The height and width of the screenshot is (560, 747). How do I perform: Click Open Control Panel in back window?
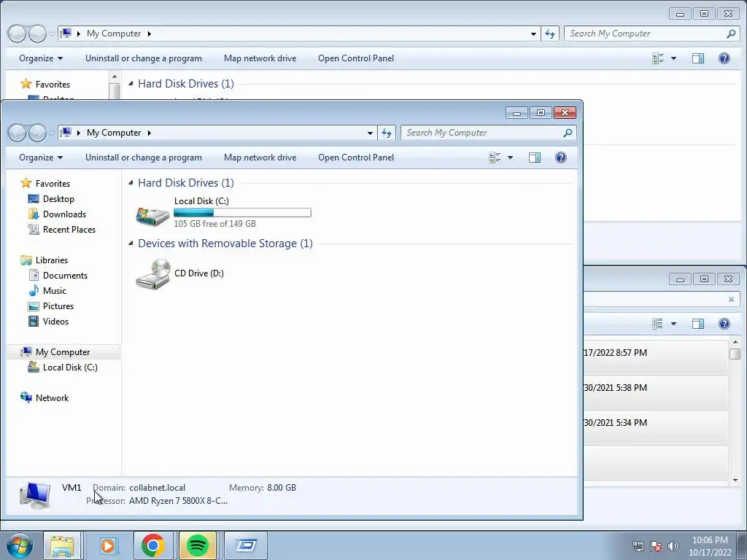point(356,58)
